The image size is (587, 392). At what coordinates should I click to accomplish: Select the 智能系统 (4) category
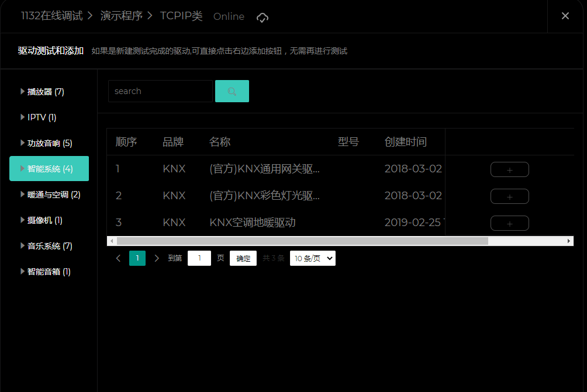[x=49, y=169]
